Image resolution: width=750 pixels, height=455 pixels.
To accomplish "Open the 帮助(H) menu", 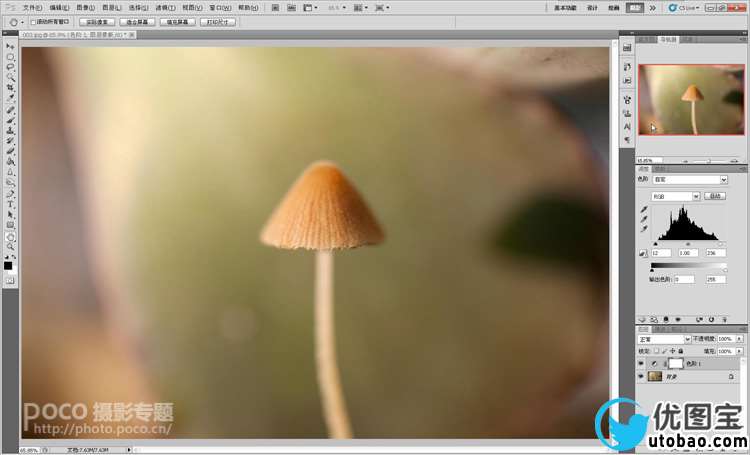I will click(248, 8).
